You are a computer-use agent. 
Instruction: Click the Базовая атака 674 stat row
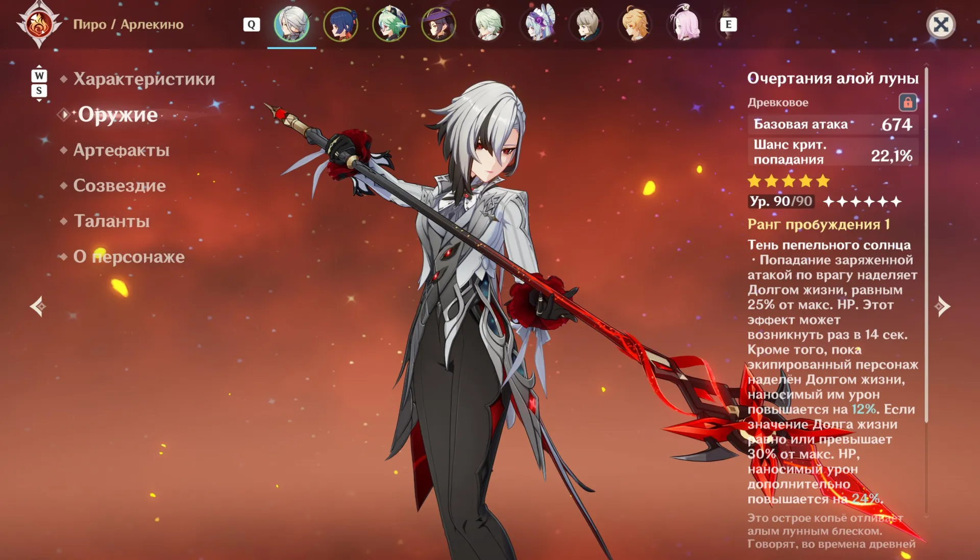pos(833,124)
